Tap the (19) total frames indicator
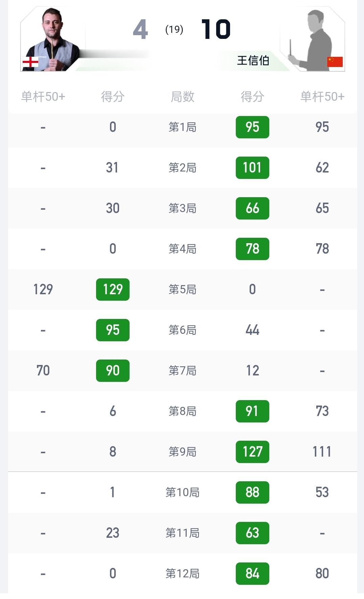Screen dimensions: 364x599 click(174, 30)
